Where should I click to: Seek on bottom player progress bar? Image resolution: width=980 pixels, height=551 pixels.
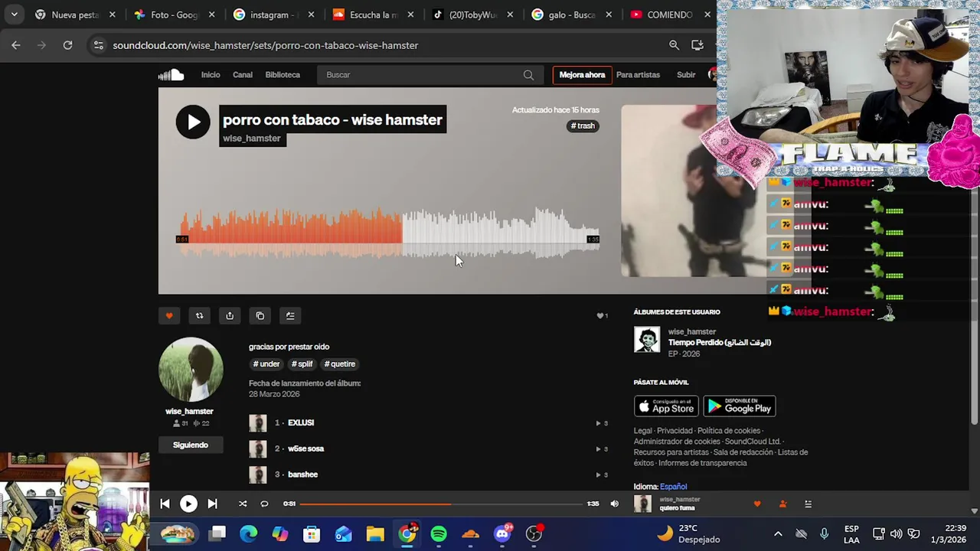click(441, 504)
